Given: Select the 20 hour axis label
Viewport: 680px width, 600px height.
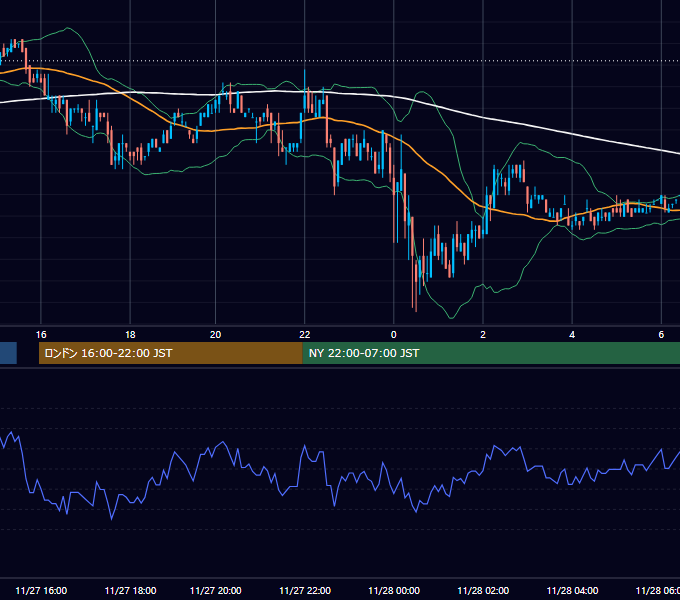Looking at the screenshot, I should point(216,335).
